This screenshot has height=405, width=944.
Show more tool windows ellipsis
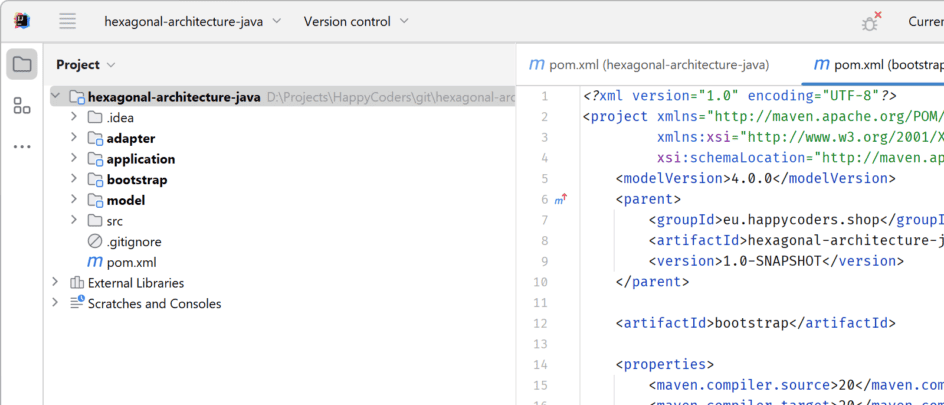coord(22,147)
